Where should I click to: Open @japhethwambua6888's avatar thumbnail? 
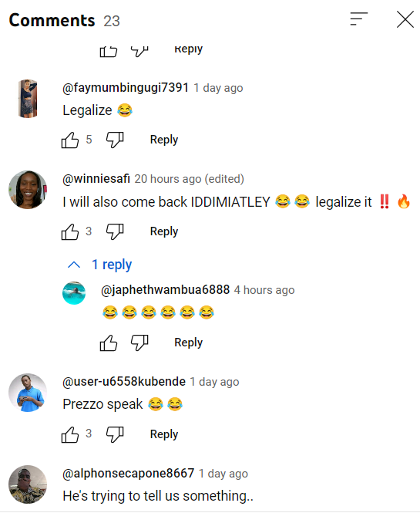pyautogui.click(x=74, y=293)
